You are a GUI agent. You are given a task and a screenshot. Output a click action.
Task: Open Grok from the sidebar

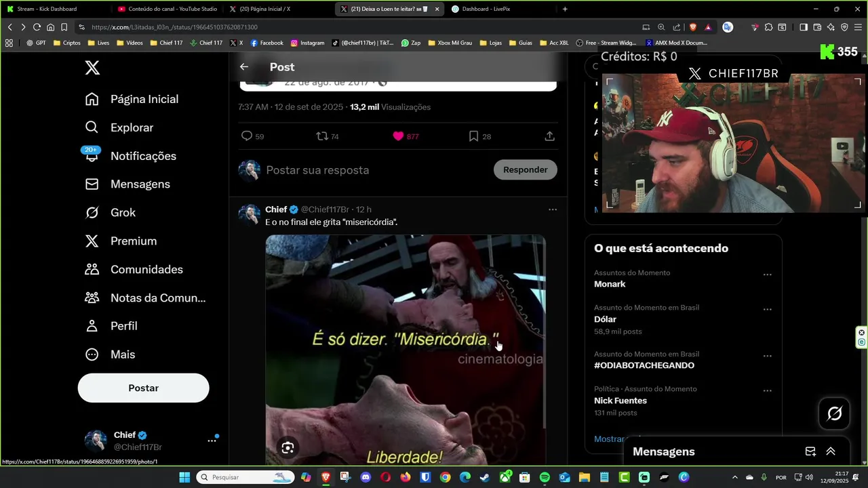point(110,213)
